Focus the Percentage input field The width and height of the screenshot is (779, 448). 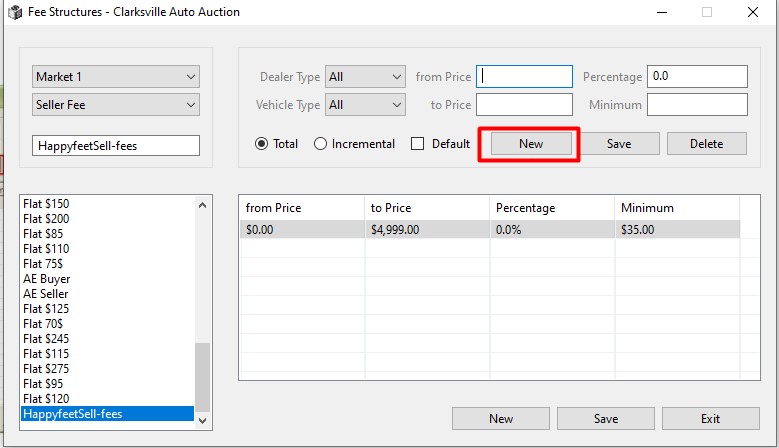pos(697,77)
